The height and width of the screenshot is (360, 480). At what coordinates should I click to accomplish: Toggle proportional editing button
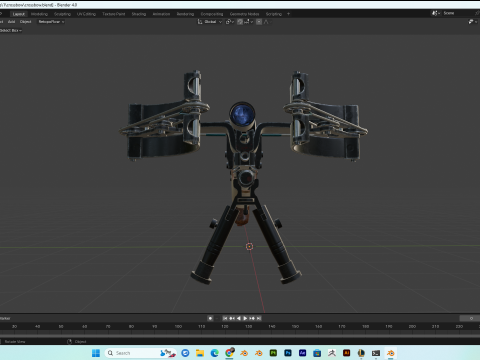[x=259, y=22]
